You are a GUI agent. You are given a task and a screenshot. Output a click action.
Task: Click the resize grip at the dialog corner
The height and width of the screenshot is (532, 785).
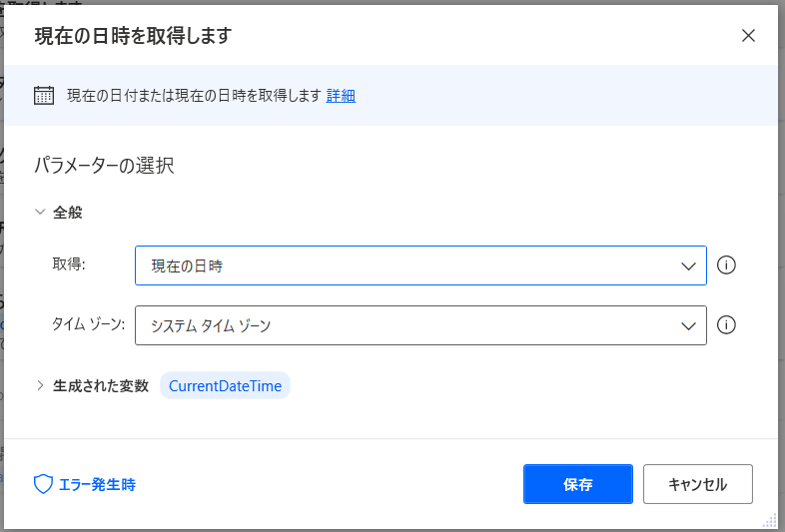(769, 520)
